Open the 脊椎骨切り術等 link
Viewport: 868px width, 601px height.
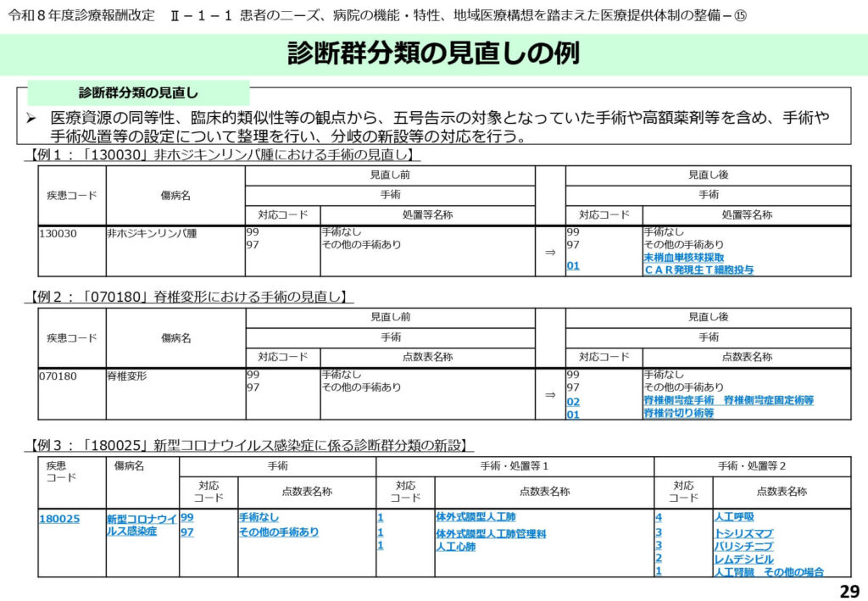point(678,413)
